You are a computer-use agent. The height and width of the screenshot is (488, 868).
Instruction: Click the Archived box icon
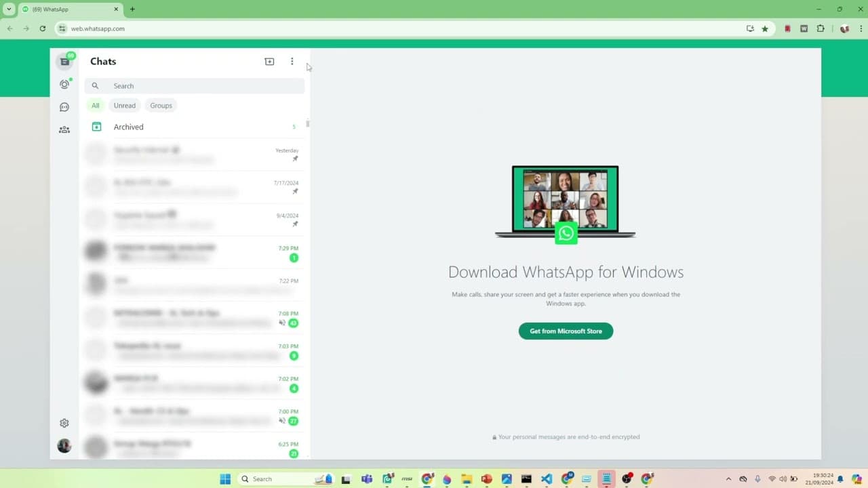tap(96, 127)
